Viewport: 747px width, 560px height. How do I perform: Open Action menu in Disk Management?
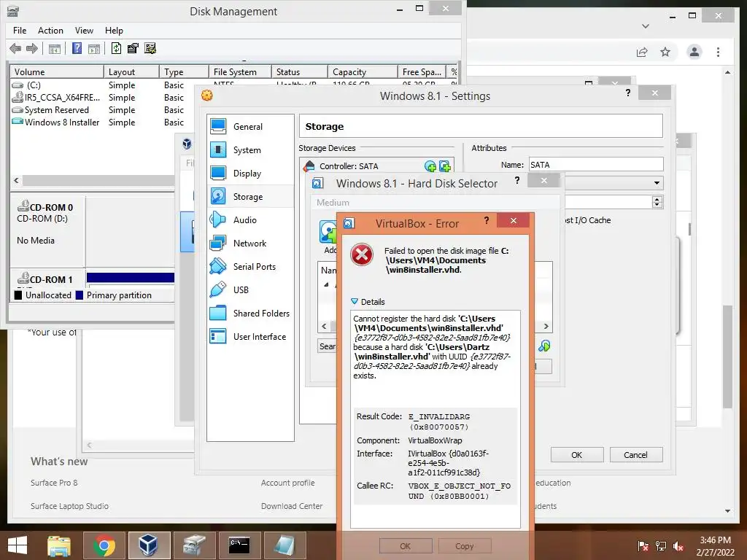(x=50, y=31)
